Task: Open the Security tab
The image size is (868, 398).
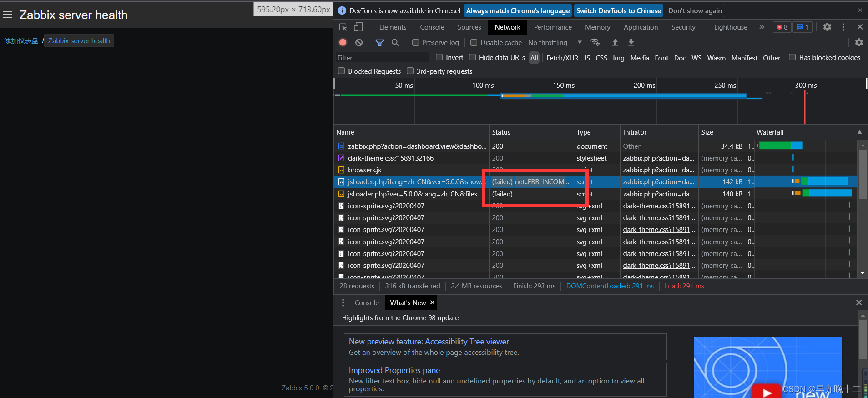Action: click(683, 27)
